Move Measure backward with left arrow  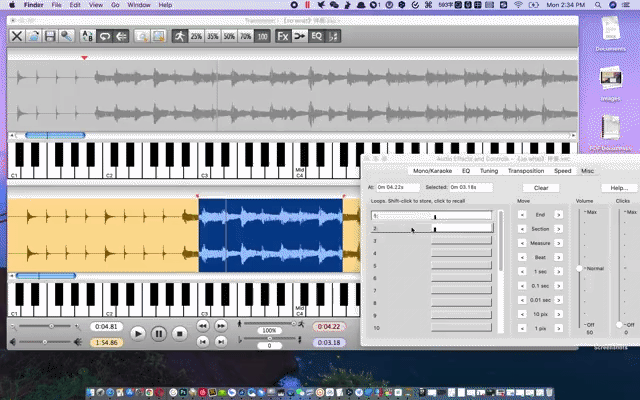[x=522, y=243]
